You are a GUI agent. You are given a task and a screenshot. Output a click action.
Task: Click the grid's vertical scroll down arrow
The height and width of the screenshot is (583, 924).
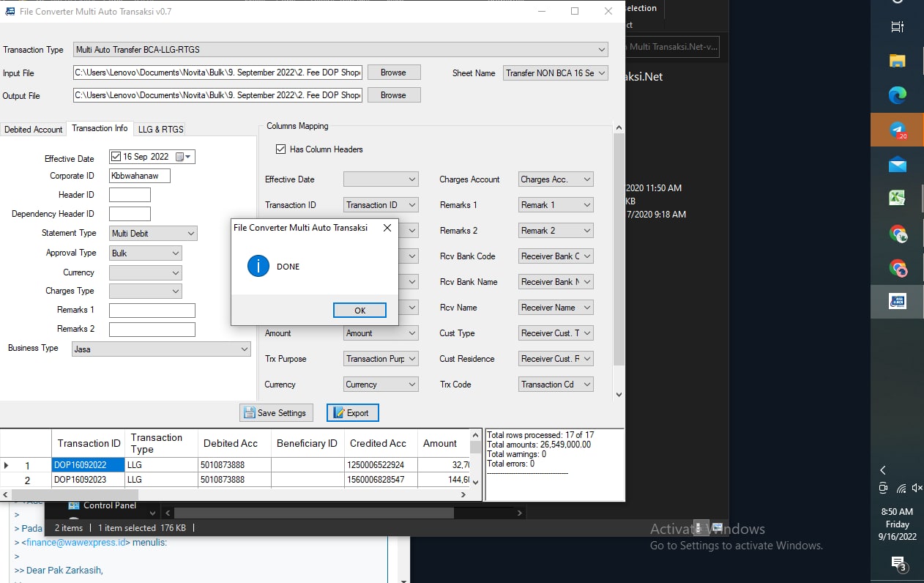[x=475, y=482]
